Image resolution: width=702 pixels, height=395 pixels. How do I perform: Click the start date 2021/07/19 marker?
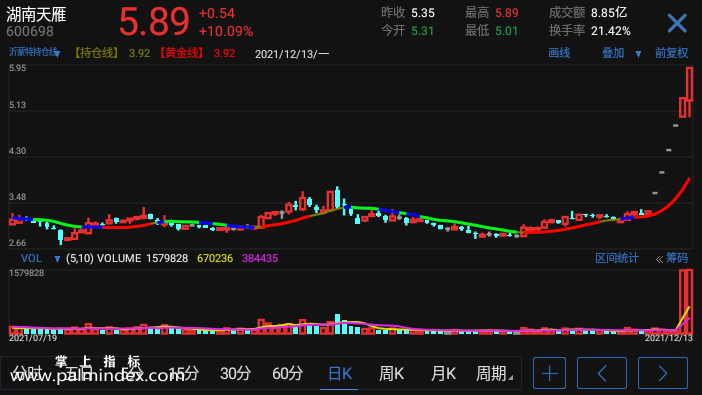[33, 338]
